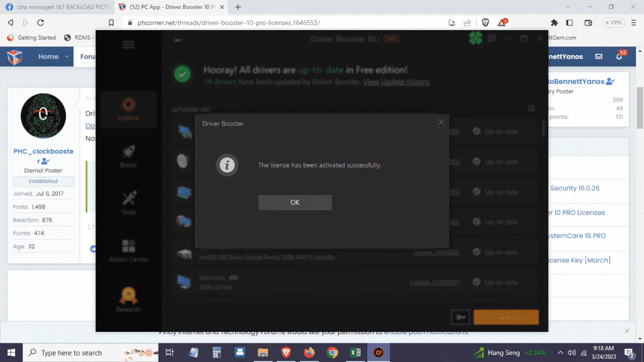Image resolution: width=644 pixels, height=362 pixels.
Task: Go forward in the browser
Action: pos(26,23)
